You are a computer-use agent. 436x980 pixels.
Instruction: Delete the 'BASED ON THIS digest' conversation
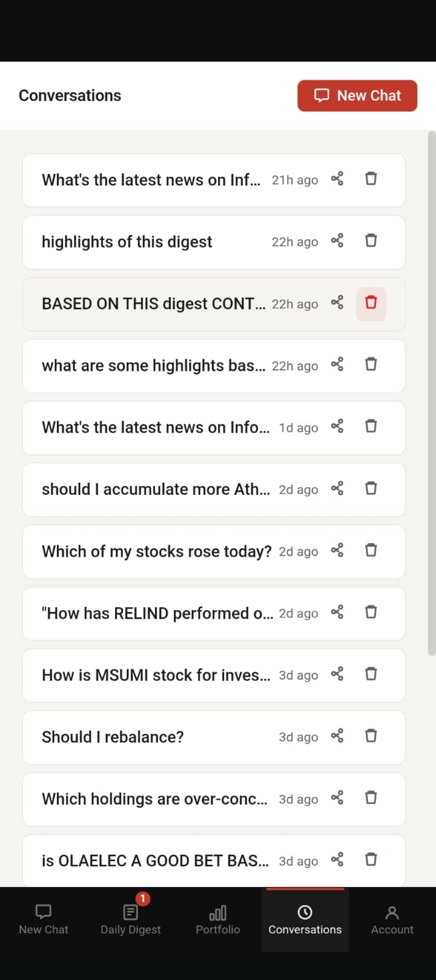pos(371,303)
